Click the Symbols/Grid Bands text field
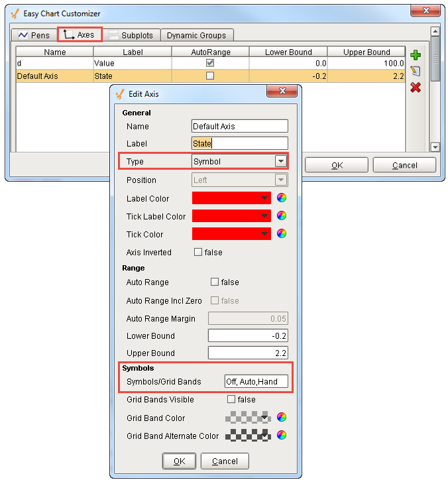 click(x=256, y=382)
